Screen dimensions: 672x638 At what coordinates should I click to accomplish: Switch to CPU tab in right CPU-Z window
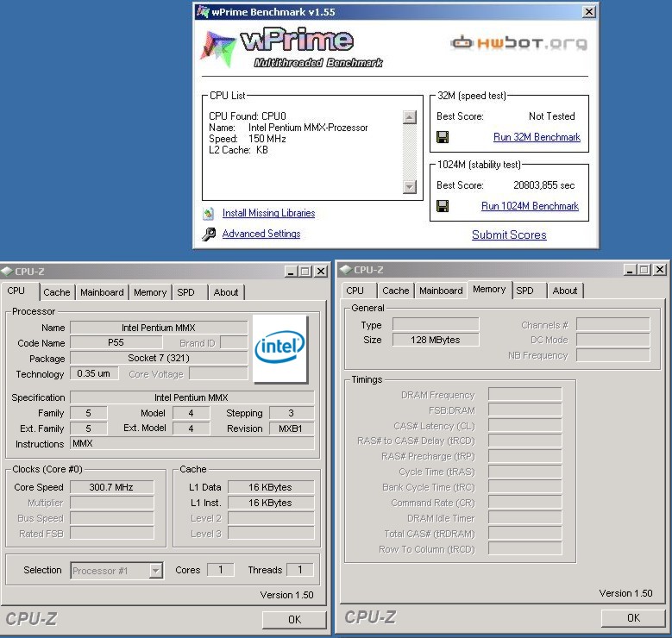(359, 291)
